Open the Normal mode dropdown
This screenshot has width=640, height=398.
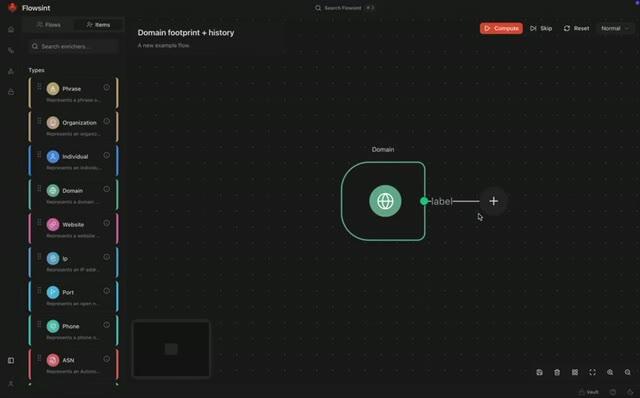615,28
